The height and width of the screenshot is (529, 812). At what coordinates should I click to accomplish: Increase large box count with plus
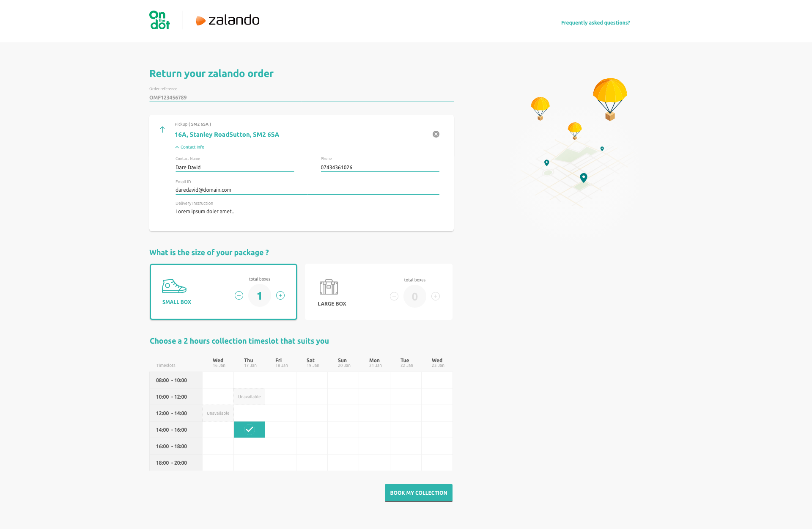click(436, 296)
